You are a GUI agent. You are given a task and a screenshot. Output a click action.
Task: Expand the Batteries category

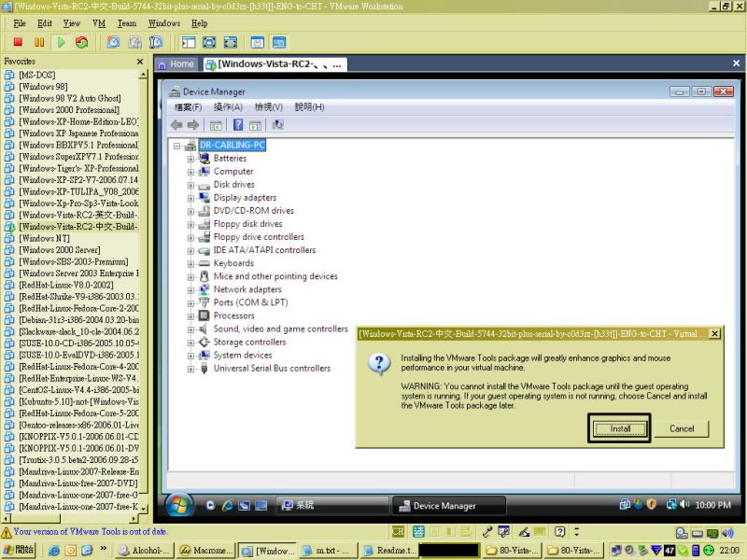pos(190,159)
